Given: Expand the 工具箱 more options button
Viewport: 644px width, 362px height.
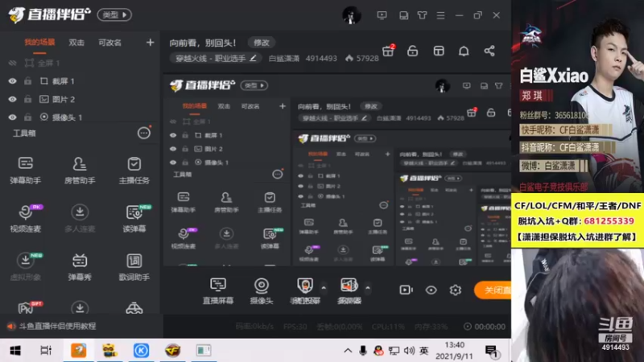Looking at the screenshot, I should tap(144, 133).
